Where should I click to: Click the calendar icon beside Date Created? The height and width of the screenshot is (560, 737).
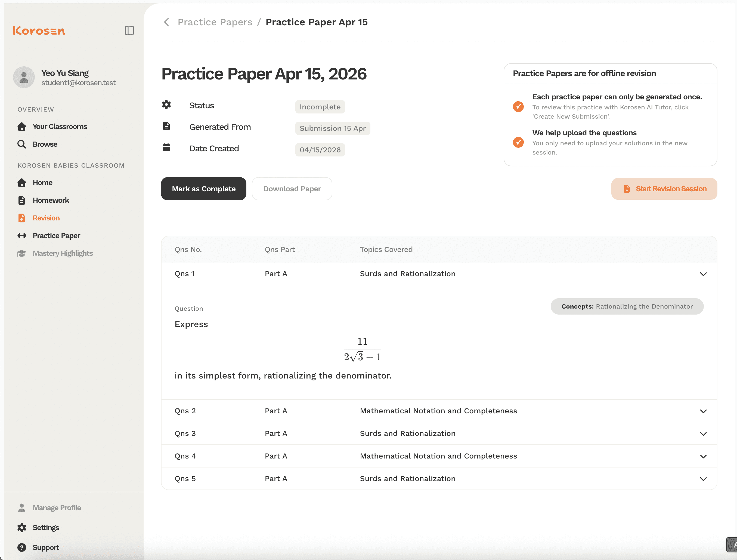[x=166, y=147]
